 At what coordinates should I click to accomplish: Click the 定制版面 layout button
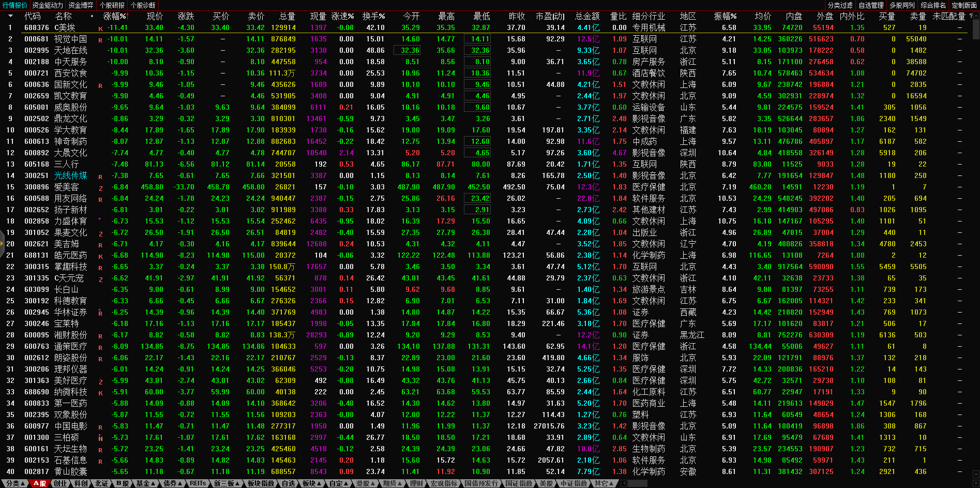point(964,5)
